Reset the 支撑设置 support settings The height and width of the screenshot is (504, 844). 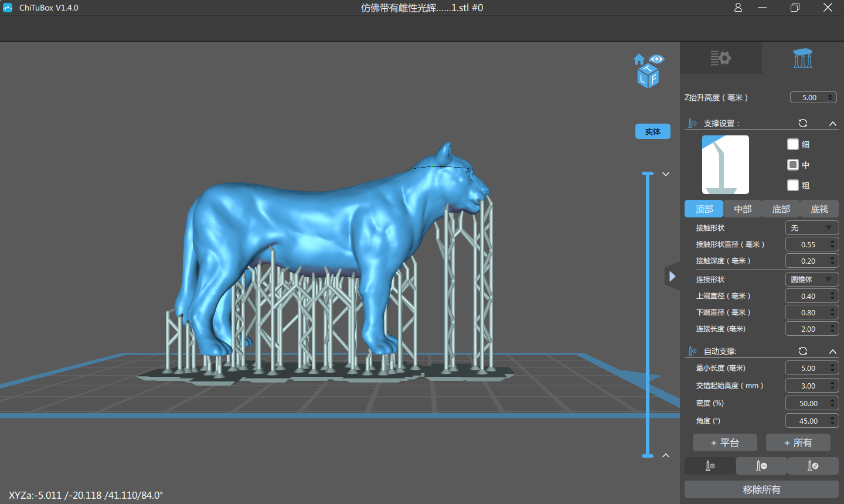(x=803, y=123)
